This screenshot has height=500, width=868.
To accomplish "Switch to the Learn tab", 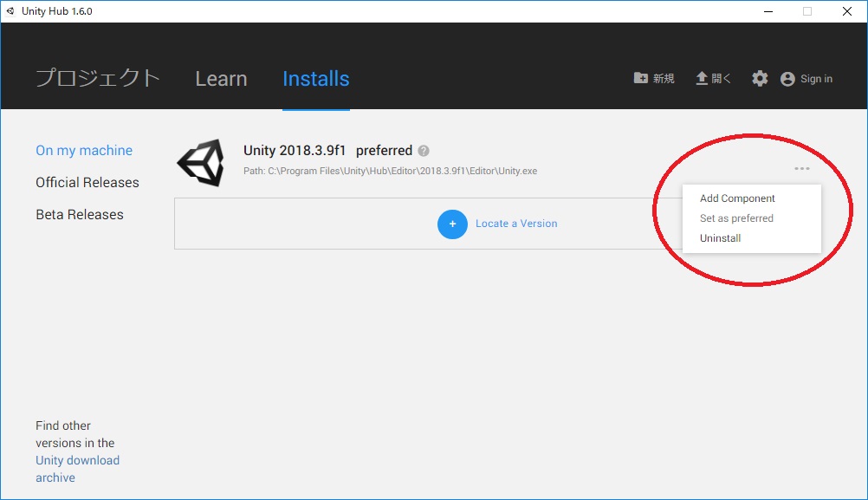I will (x=221, y=79).
